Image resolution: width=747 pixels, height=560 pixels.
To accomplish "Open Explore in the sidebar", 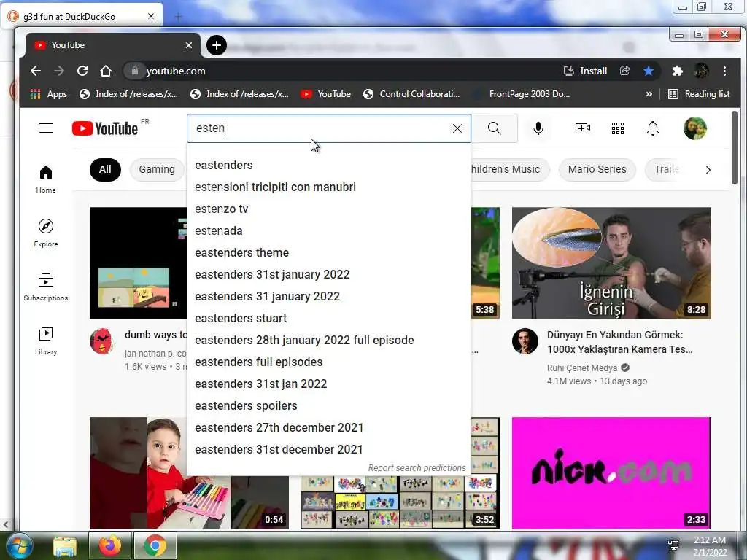I will 46,233.
